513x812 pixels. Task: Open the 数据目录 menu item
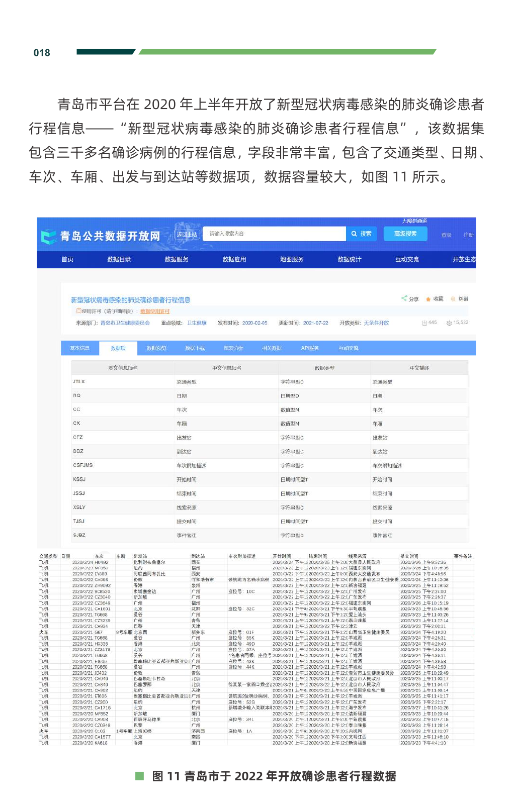119,259
